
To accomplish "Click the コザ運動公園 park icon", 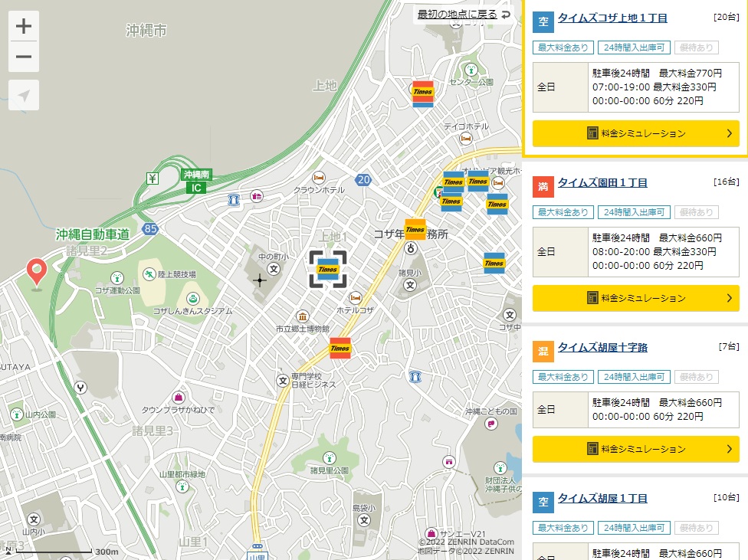I will 116,277.
